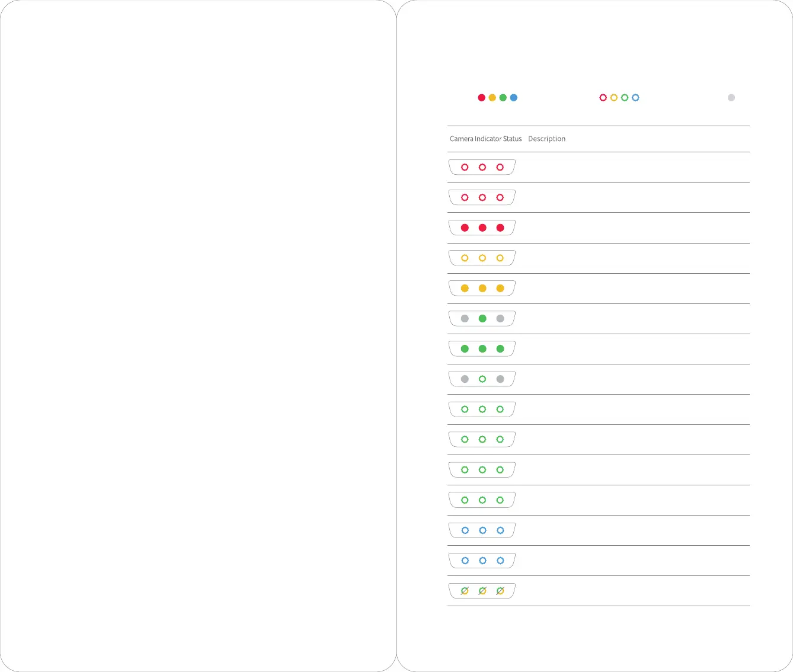
Task: Click the solid blue legend dot
Action: 513,98
